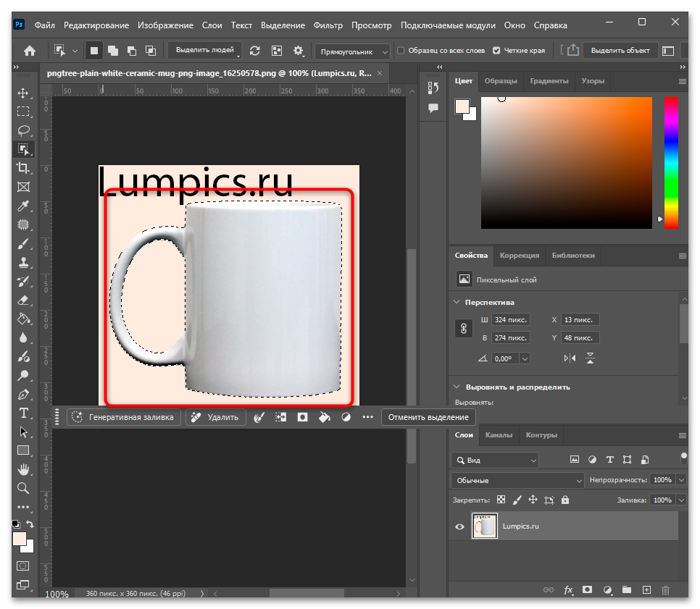
Task: Open the 'Прямоугольник' mode dropdown
Action: (352, 51)
